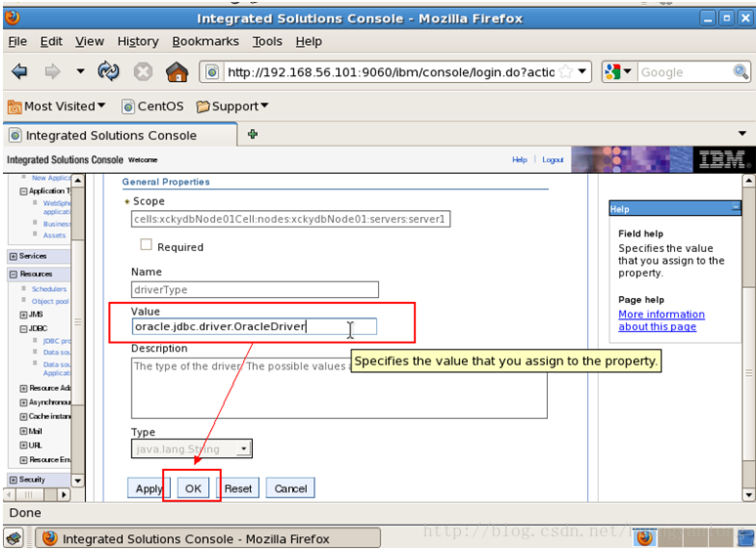Expand the URL tree node
Viewport: 756px width, 550px height.
pos(23,445)
